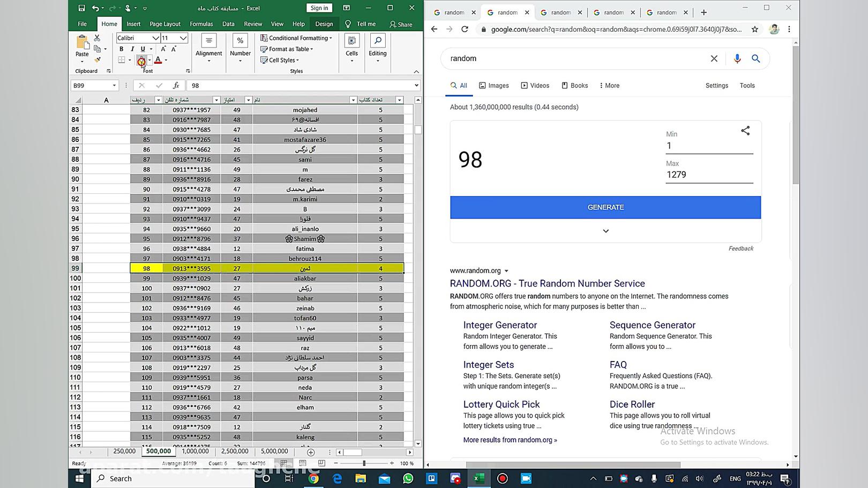Viewport: 868px width, 488px height.
Task: Toggle Italic formatting
Action: tap(132, 49)
